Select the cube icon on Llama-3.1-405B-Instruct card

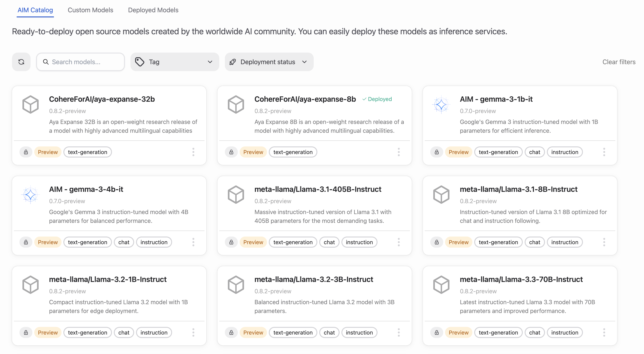coord(236,195)
